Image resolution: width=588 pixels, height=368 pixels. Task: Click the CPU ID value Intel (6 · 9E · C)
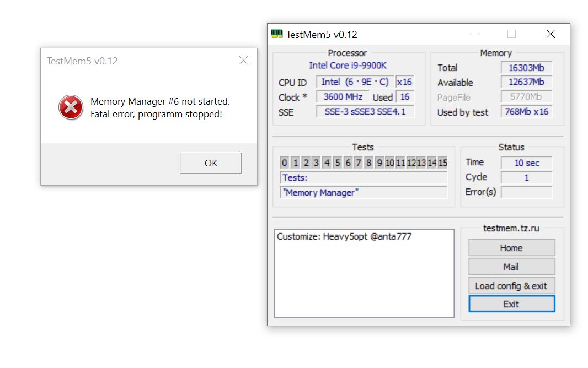click(x=355, y=82)
